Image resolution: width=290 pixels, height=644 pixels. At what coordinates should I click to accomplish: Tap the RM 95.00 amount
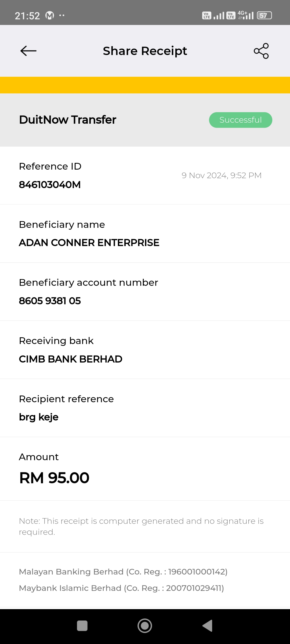click(54, 478)
